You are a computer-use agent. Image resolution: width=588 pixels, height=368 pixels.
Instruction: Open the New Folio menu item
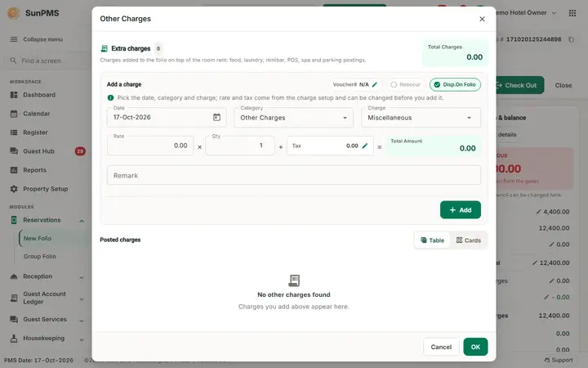point(38,239)
